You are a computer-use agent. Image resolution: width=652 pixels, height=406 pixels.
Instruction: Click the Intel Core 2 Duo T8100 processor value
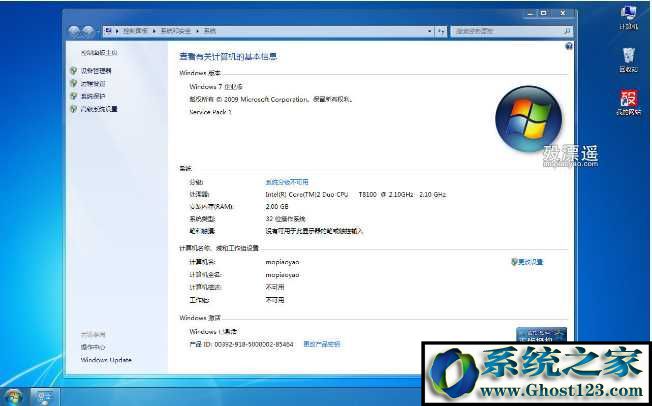[356, 194]
